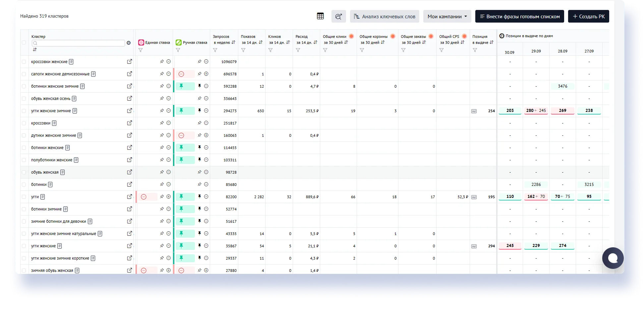Click green pin in 'ботинки женские зимние' row
The image size is (644, 320).
point(181,86)
